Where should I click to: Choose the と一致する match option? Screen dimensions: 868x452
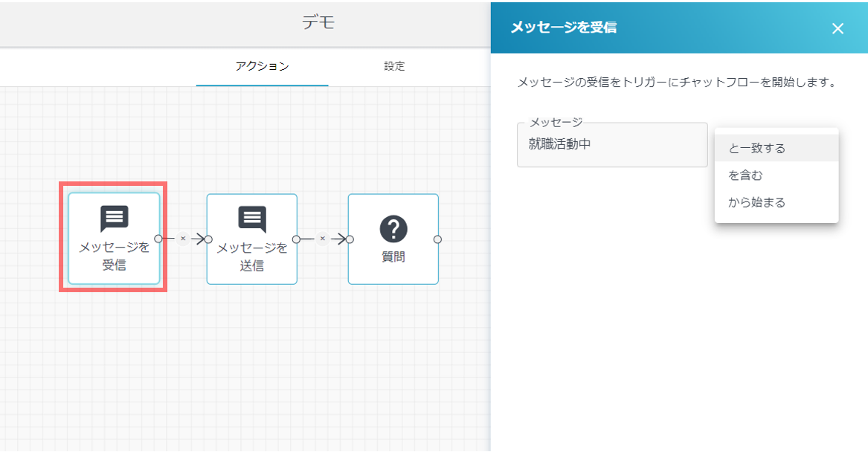(757, 148)
